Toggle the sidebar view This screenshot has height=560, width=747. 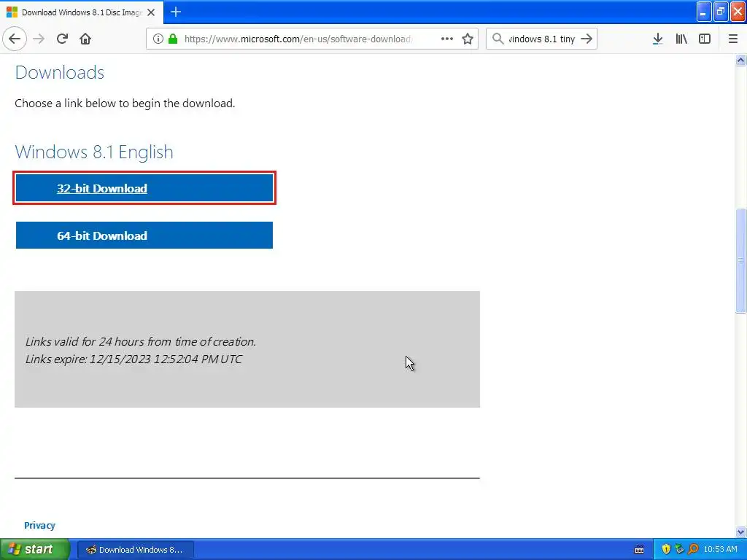coord(705,39)
